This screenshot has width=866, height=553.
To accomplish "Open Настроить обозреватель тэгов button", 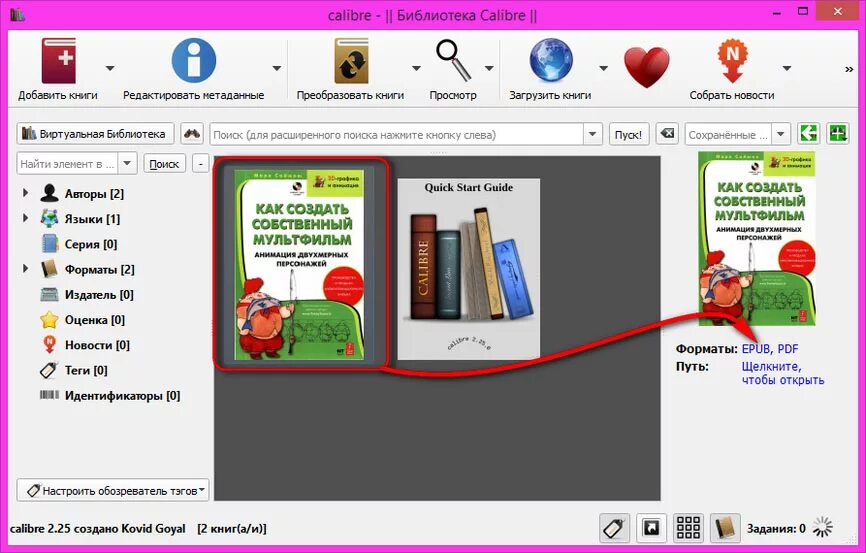I will click(x=113, y=490).
